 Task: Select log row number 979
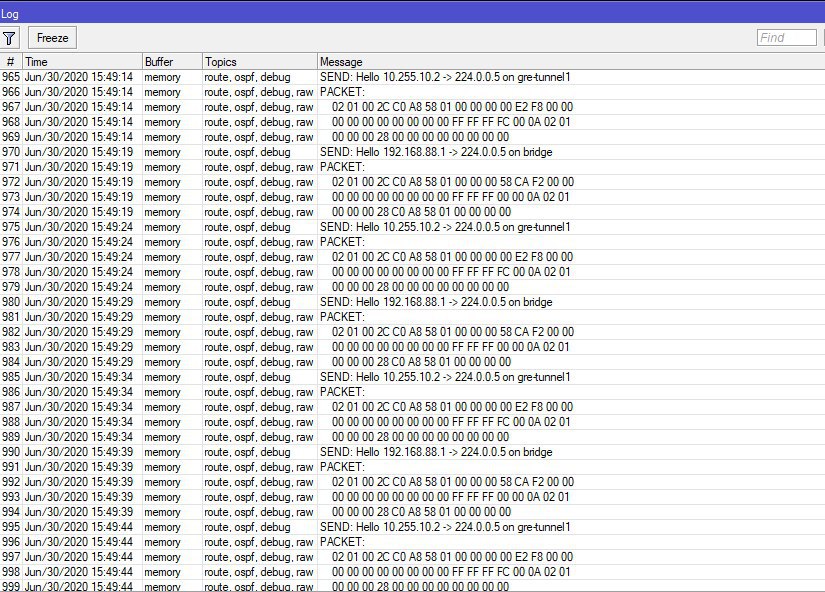coord(11,287)
